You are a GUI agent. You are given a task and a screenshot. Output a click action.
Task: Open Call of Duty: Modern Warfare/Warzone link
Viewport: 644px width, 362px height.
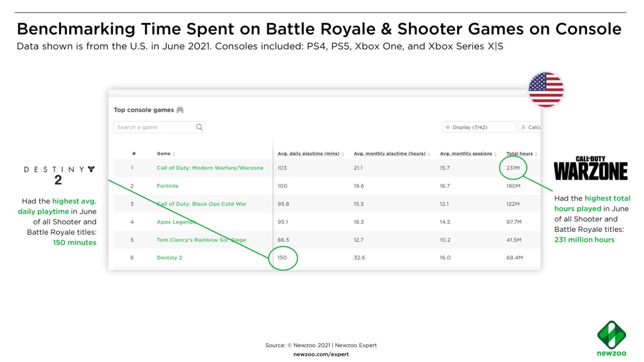pos(210,168)
